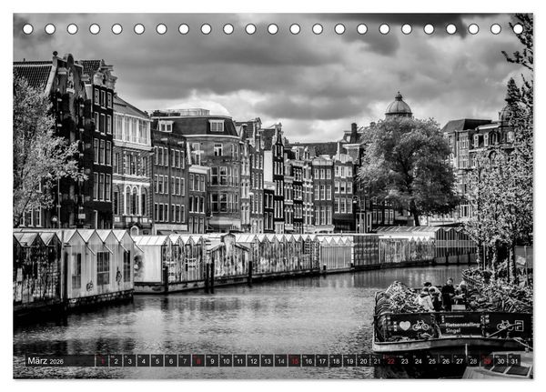
Task: Select date 12 in the date row
Action: point(254,361)
